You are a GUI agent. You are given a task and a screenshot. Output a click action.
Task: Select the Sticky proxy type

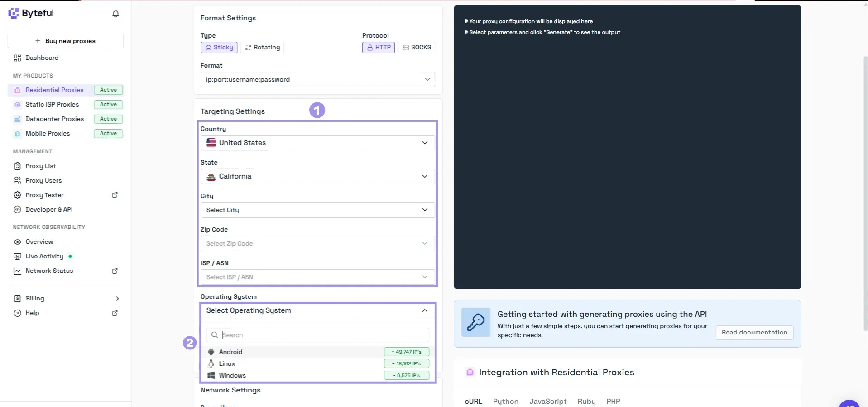pyautogui.click(x=219, y=48)
